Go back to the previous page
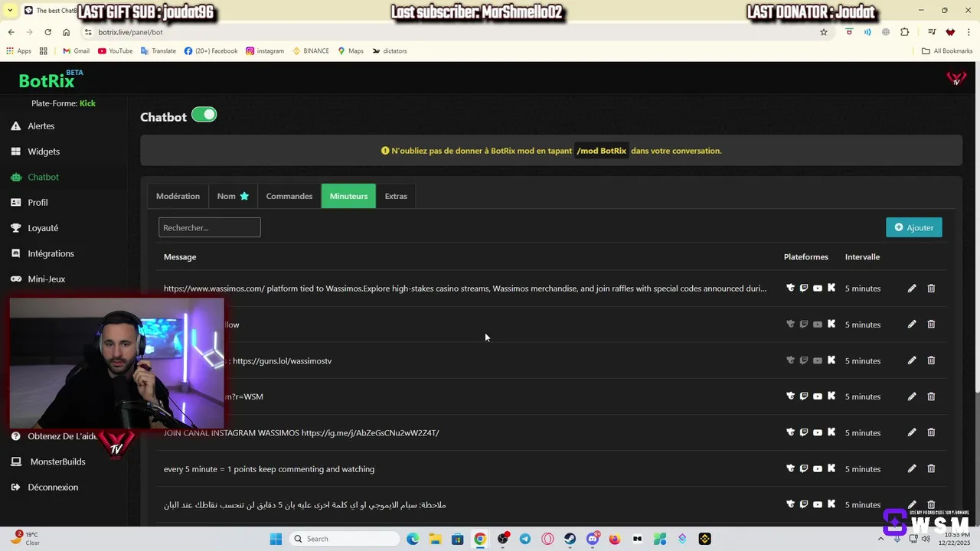 [x=11, y=32]
